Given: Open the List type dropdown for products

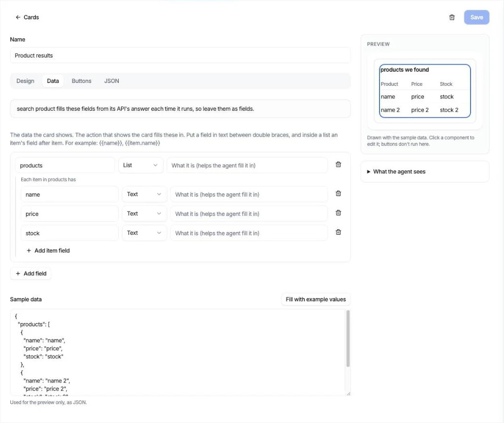Looking at the screenshot, I should pos(140,165).
